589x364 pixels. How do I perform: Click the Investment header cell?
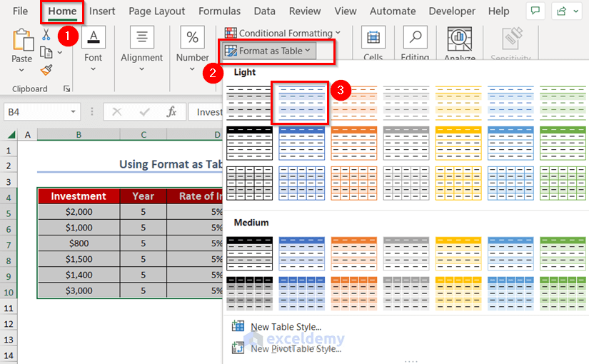(x=79, y=196)
